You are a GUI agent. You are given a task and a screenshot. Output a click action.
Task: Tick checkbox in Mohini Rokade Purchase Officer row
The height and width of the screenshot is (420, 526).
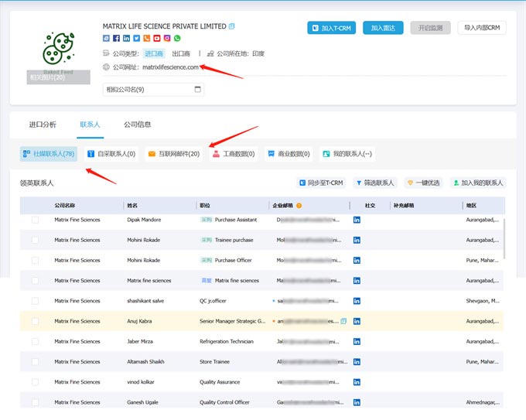coord(35,261)
